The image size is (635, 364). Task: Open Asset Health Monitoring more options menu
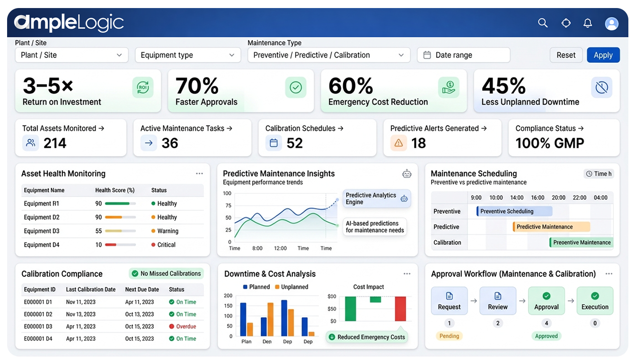(x=199, y=173)
